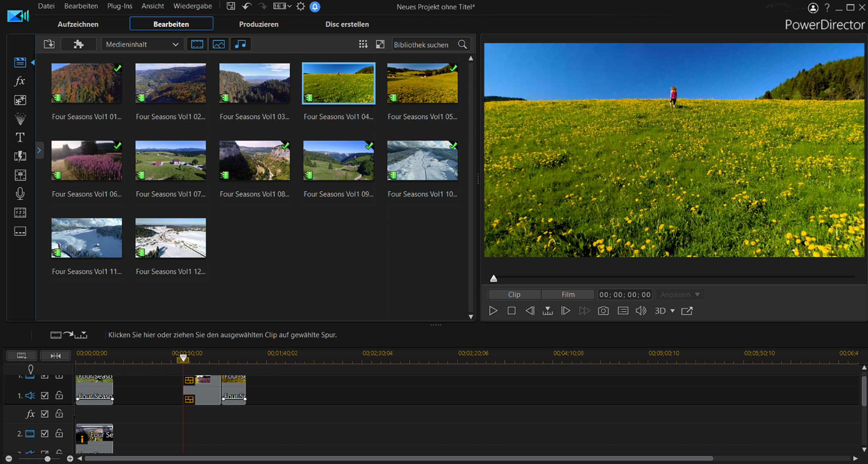Open the Voice-Over Recording Room microphone
The image size is (868, 464).
(20, 193)
